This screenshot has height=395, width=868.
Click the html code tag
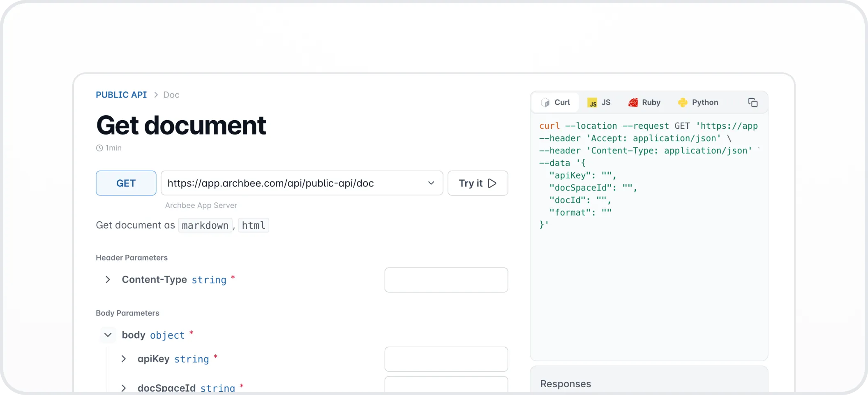(254, 225)
